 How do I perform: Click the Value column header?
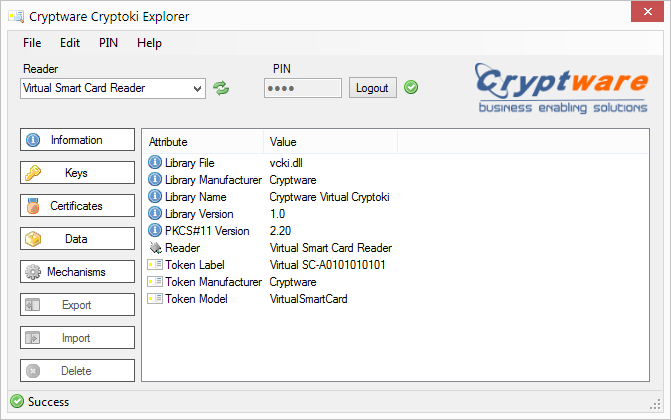coord(330,142)
